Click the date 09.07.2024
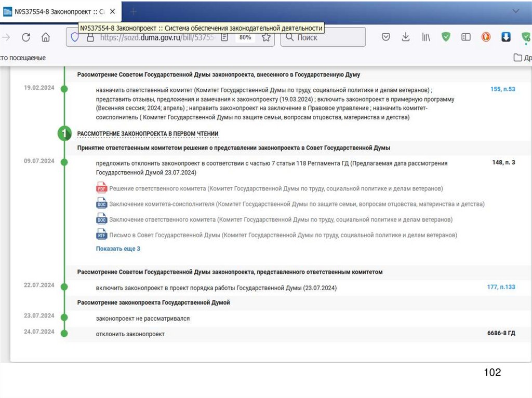The width and height of the screenshot is (532, 398). point(39,161)
